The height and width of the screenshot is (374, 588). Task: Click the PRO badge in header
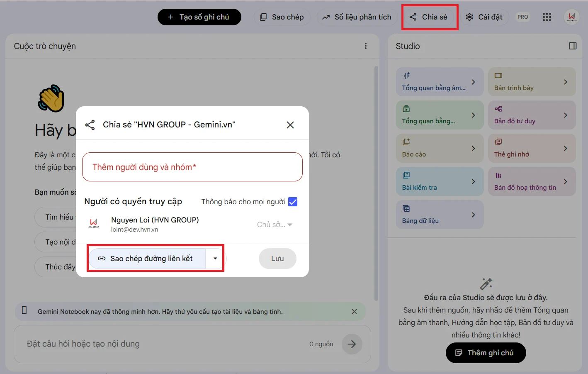point(523,17)
